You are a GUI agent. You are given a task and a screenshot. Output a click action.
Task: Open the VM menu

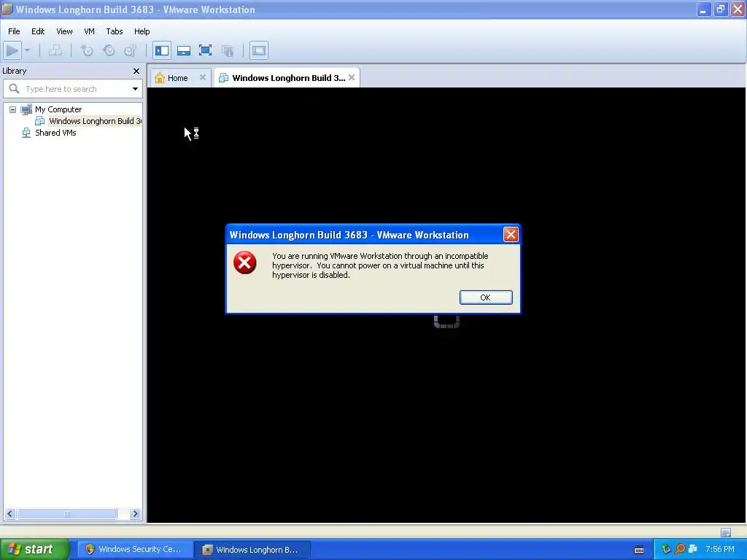(x=89, y=31)
